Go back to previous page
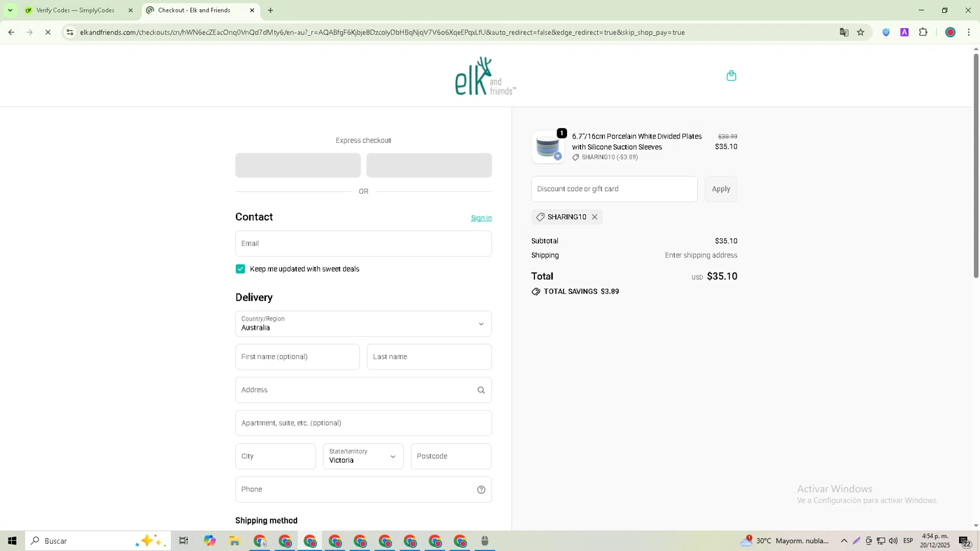 coord(11,32)
